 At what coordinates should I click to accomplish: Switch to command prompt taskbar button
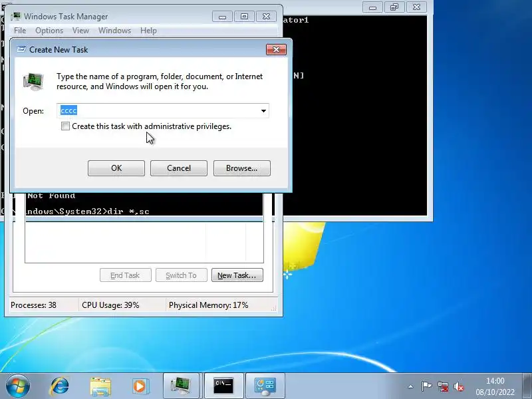click(x=223, y=386)
